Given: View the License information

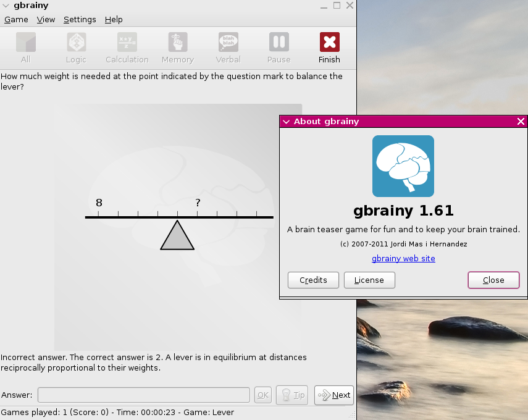Looking at the screenshot, I should point(369,280).
